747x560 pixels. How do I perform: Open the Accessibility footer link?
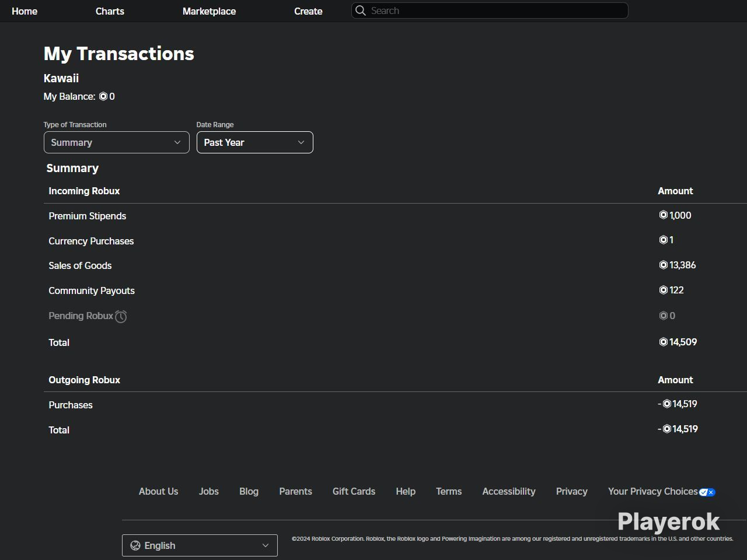click(x=509, y=491)
